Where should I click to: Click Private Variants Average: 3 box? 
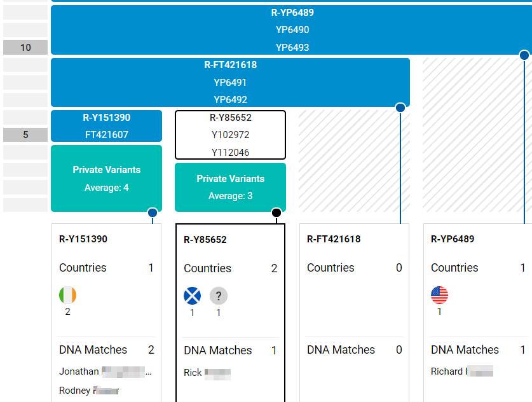[230, 187]
